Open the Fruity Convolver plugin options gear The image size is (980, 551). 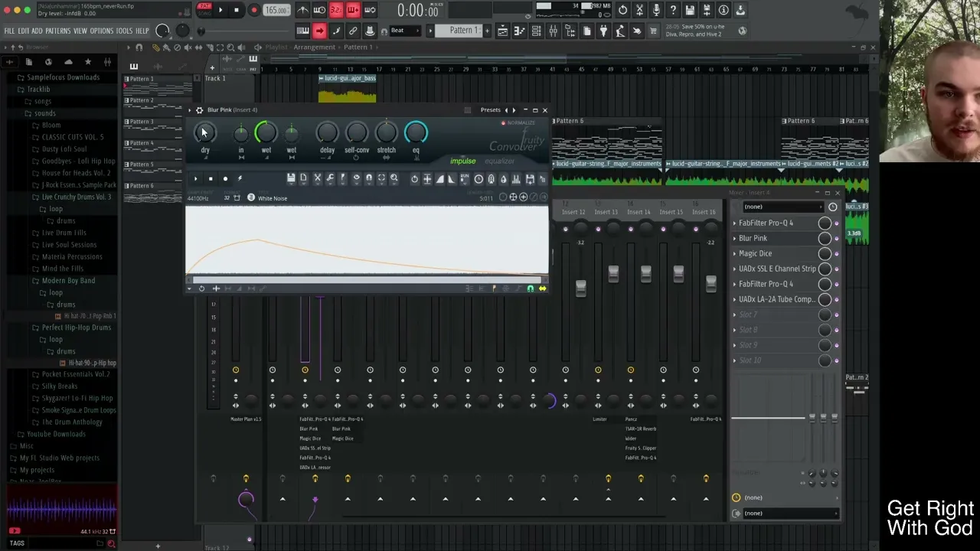[199, 110]
